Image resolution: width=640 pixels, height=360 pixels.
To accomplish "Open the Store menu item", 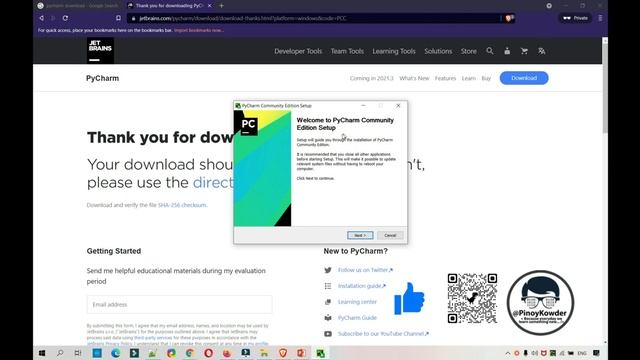I will pyautogui.click(x=469, y=51).
